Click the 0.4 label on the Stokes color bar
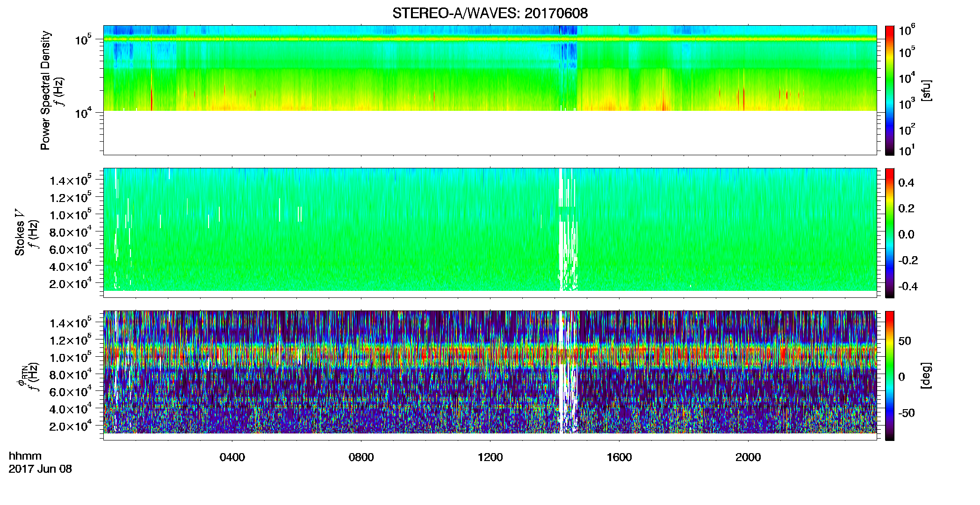Screen dimensions: 980x505 [x=907, y=183]
